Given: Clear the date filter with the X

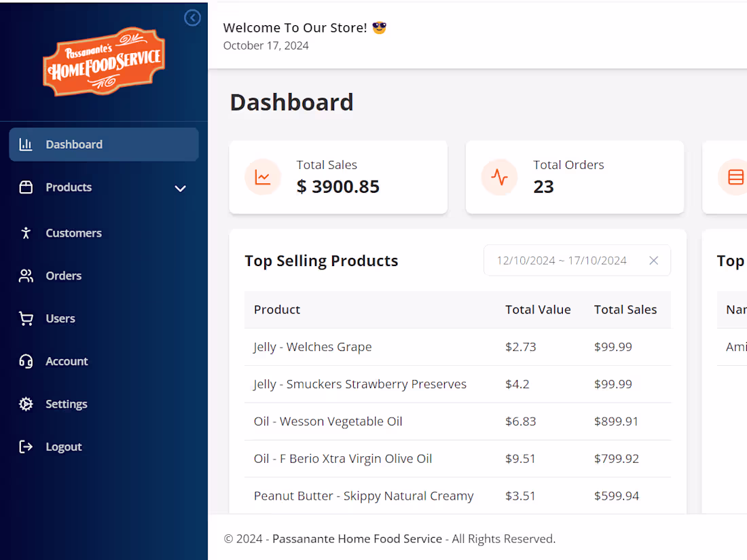Looking at the screenshot, I should (653, 260).
